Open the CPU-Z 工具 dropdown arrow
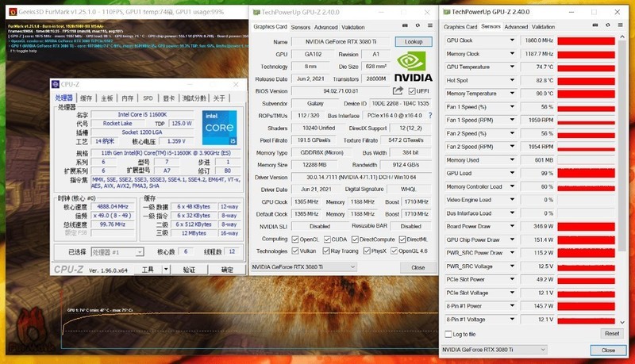 point(166,270)
